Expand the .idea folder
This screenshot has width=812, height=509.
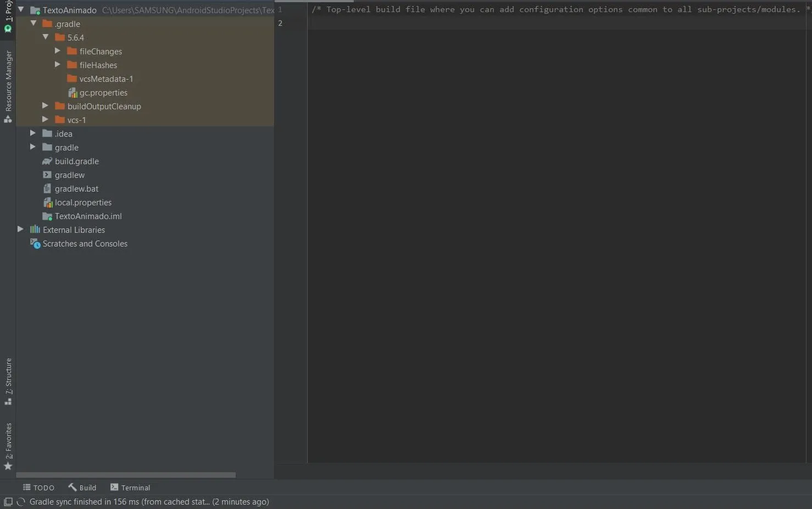coord(33,133)
